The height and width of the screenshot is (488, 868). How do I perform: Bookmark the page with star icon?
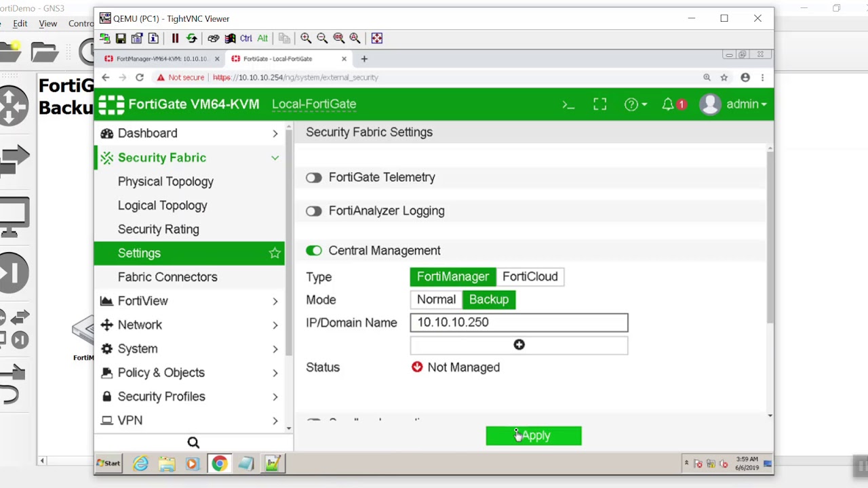724,77
